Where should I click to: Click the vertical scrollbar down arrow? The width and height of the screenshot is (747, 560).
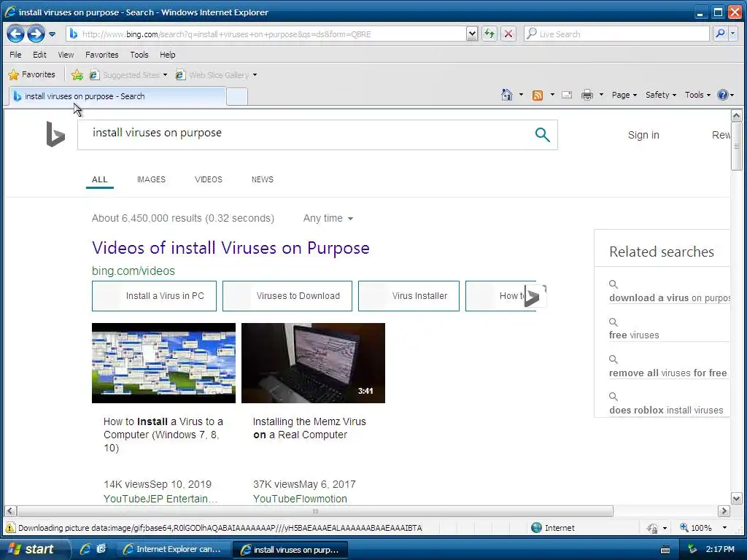click(736, 499)
